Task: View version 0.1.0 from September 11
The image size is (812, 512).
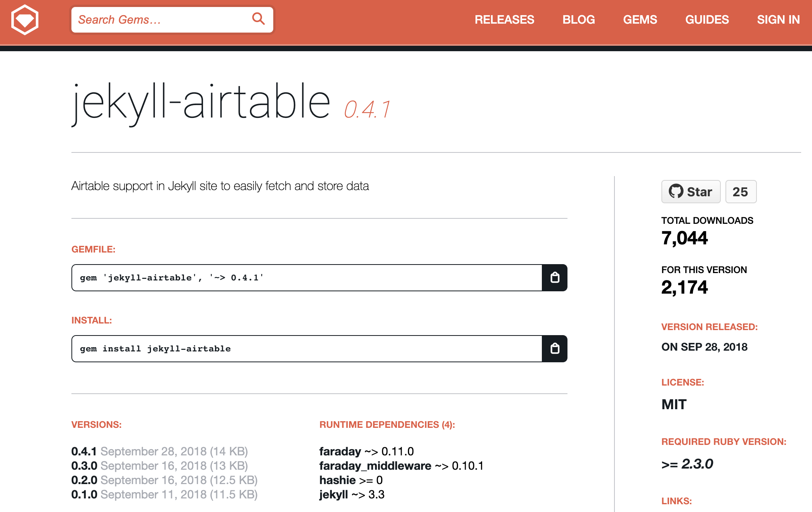Action: [84, 494]
